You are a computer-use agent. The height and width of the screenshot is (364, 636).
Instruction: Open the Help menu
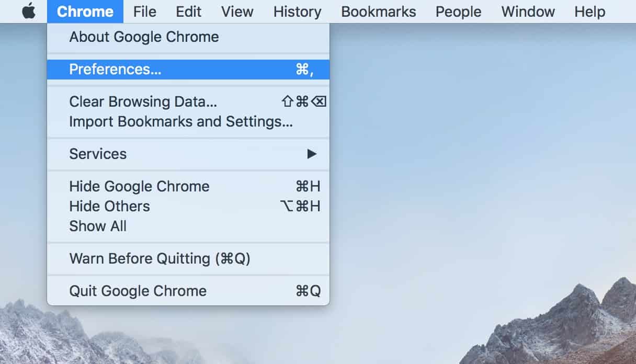tap(589, 12)
